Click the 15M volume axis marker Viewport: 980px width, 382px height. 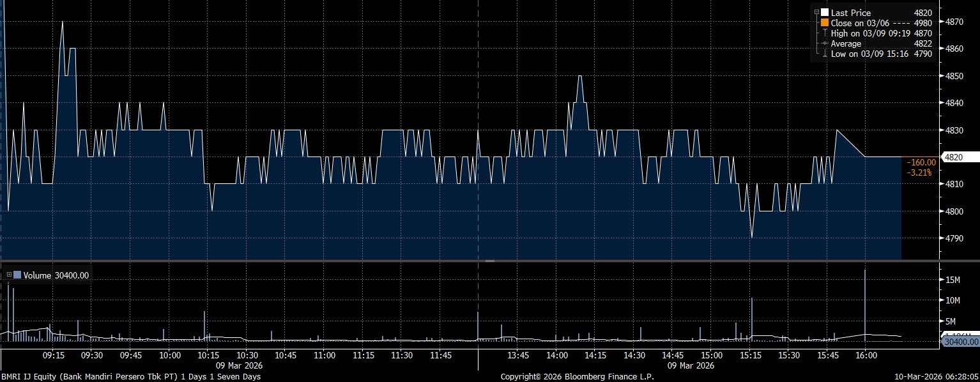[953, 280]
